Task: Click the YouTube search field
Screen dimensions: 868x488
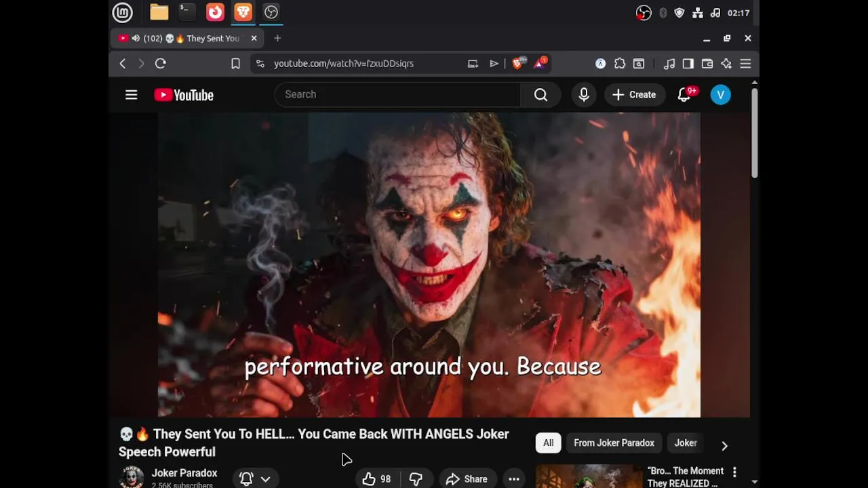Action: click(x=397, y=94)
